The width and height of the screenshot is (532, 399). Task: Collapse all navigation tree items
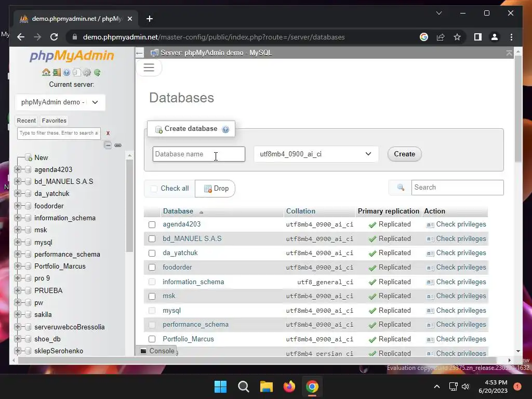[108, 145]
